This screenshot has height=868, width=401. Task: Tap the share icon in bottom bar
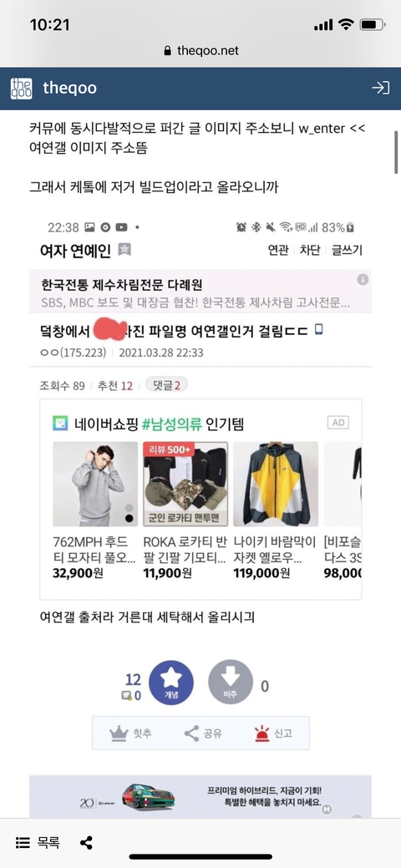click(86, 843)
